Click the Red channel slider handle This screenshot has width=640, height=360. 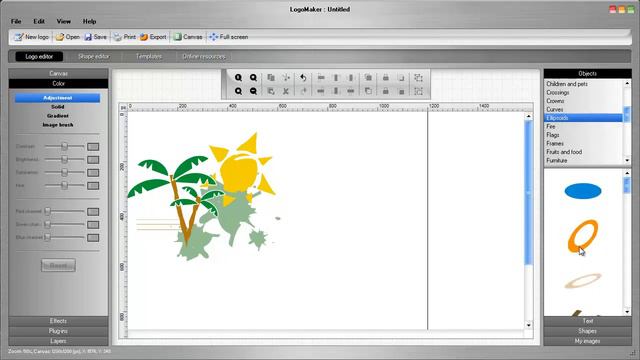tap(47, 211)
